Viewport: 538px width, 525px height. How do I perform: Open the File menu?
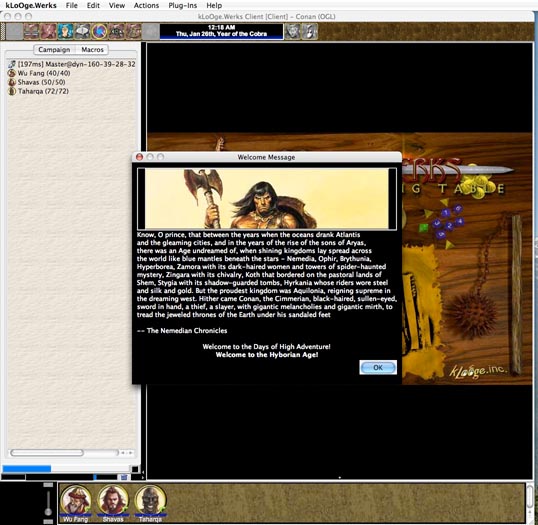coord(72,5)
